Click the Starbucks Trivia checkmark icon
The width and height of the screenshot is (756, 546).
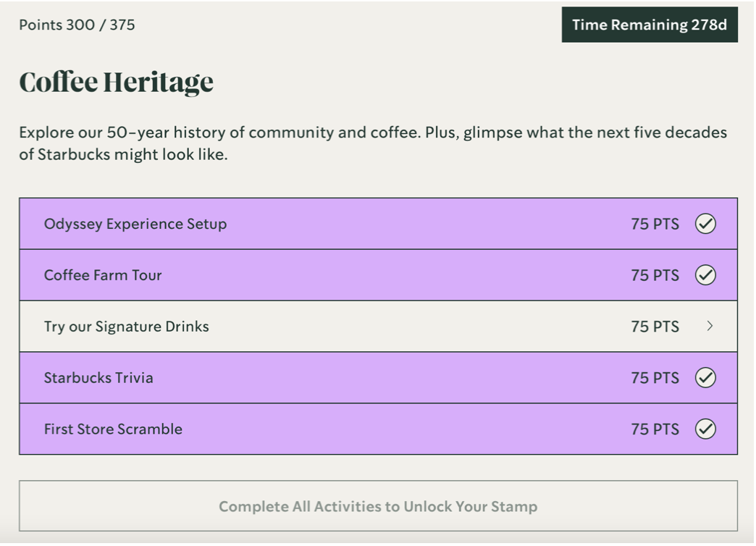pos(705,378)
